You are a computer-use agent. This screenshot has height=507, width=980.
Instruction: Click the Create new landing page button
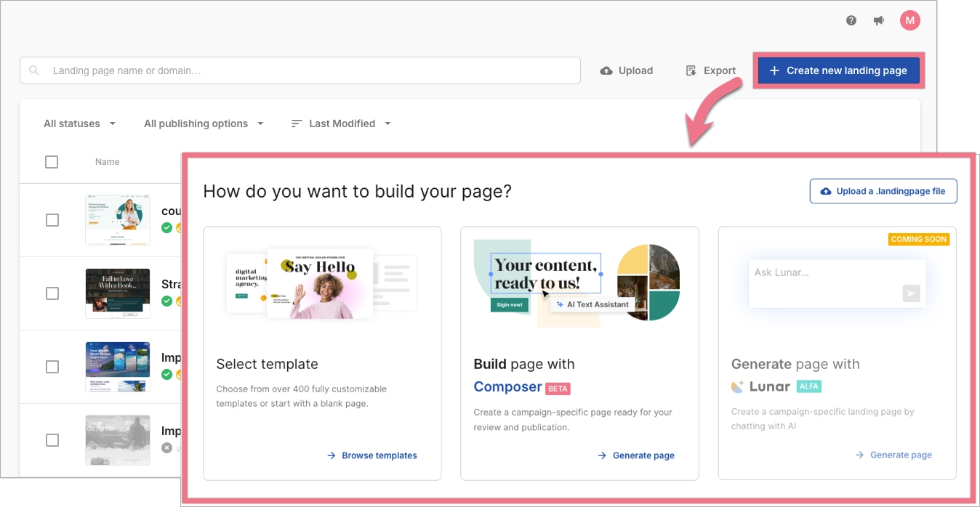click(838, 70)
